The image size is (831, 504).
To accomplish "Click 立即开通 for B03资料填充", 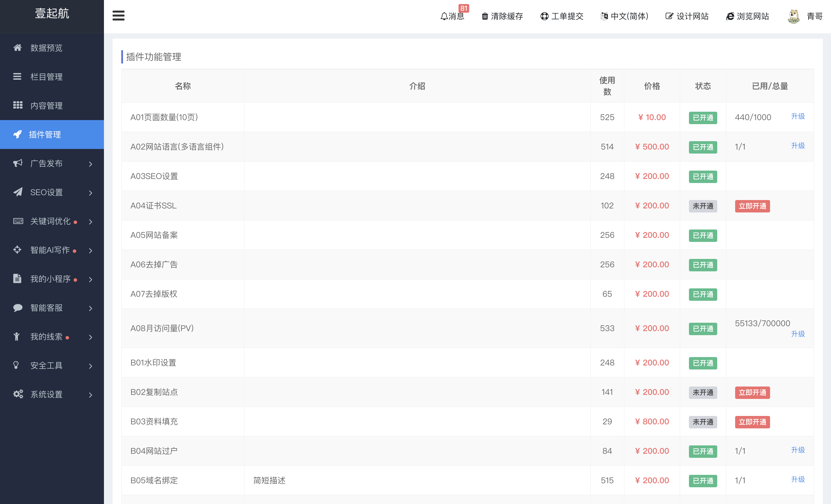I will pyautogui.click(x=752, y=422).
